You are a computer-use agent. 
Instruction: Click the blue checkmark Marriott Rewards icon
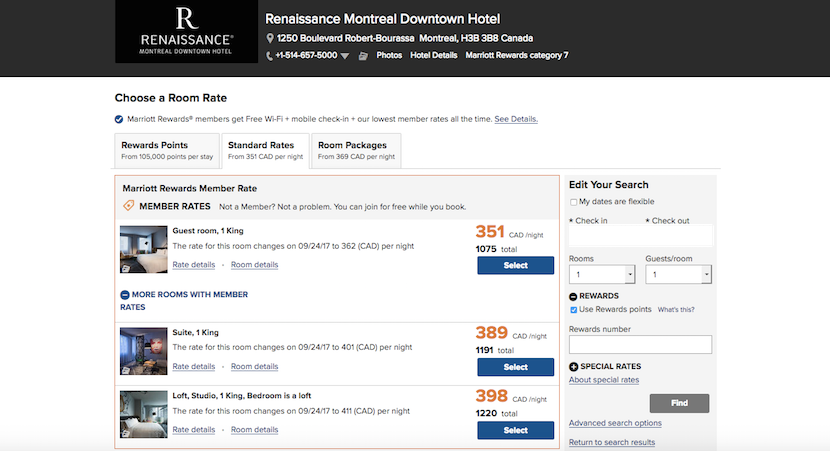[119, 119]
